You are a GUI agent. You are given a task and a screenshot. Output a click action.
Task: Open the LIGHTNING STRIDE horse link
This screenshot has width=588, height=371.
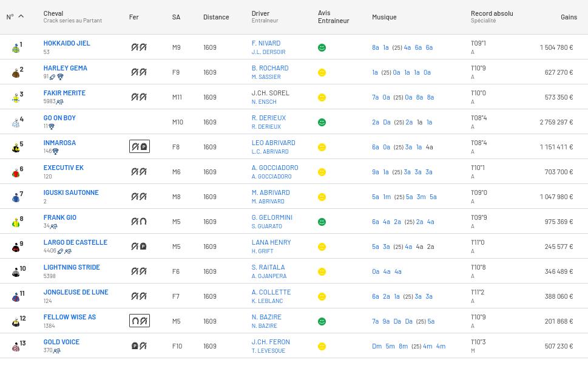(72, 267)
